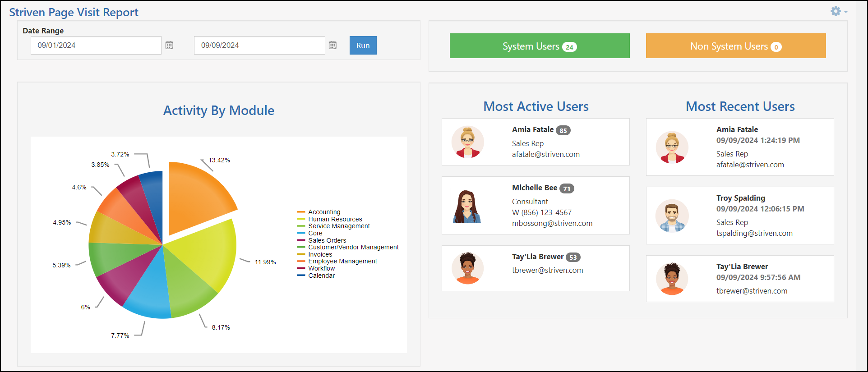Click the Non System Users orange button
The height and width of the screenshot is (372, 868).
click(x=736, y=46)
